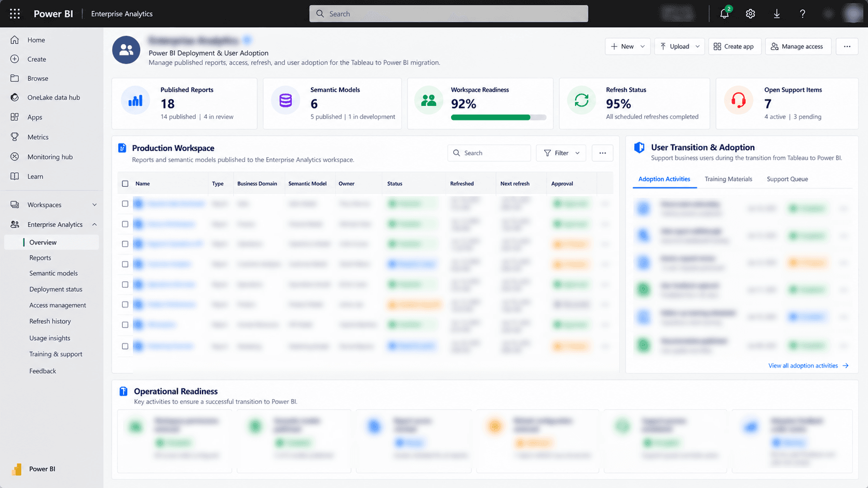
Task: Open Metrics trophy icon in sidebar
Action: point(15,137)
